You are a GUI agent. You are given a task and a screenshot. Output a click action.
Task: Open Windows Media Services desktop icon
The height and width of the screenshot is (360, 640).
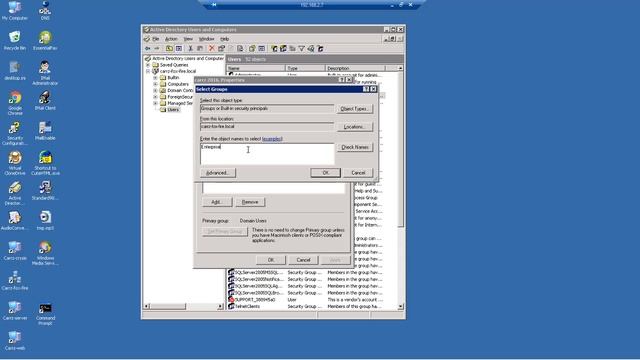point(45,253)
